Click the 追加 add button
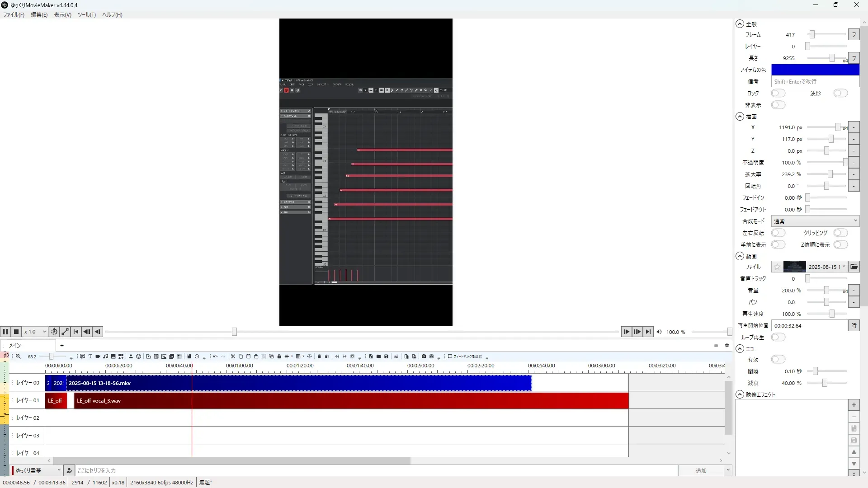The width and height of the screenshot is (868, 488). click(x=701, y=471)
